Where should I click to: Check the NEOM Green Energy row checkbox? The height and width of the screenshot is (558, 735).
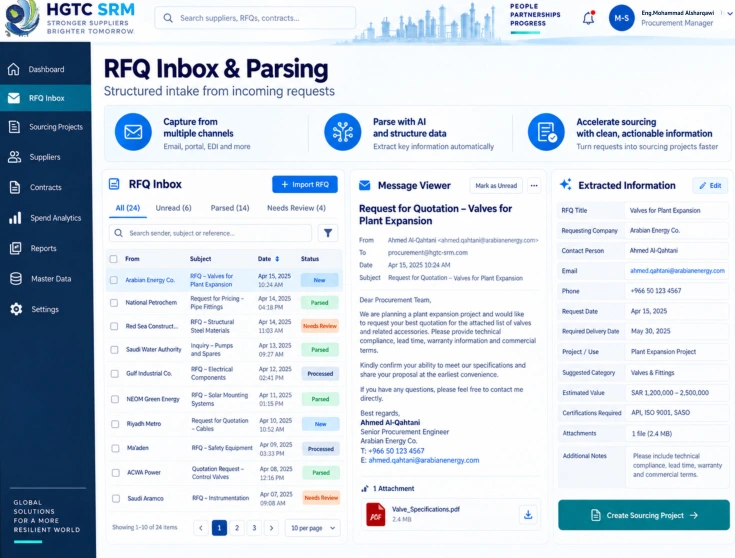115,399
